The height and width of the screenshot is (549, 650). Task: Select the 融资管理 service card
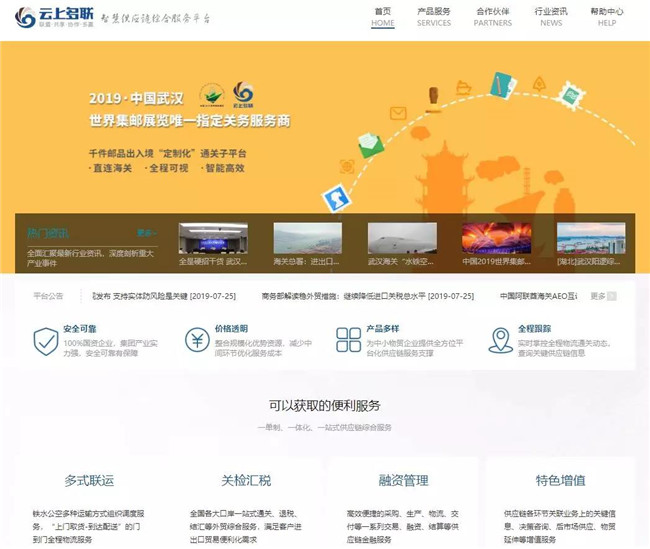(403, 480)
